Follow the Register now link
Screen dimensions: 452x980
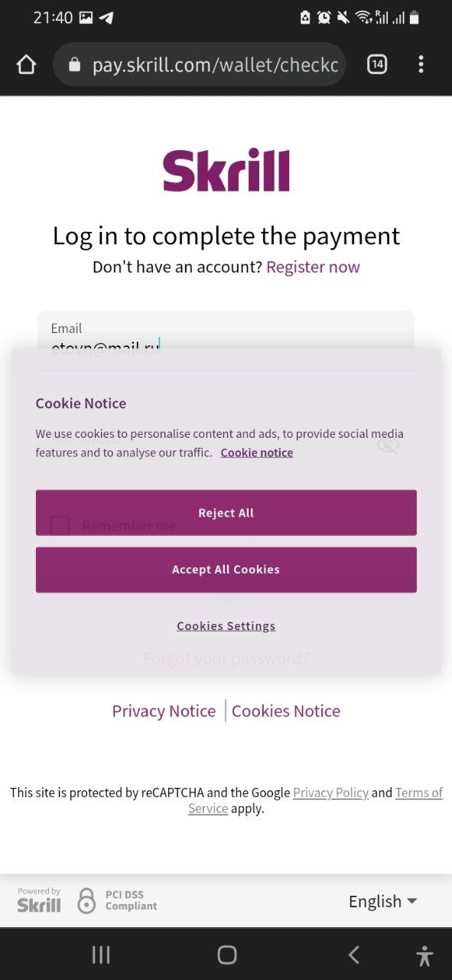click(x=313, y=266)
